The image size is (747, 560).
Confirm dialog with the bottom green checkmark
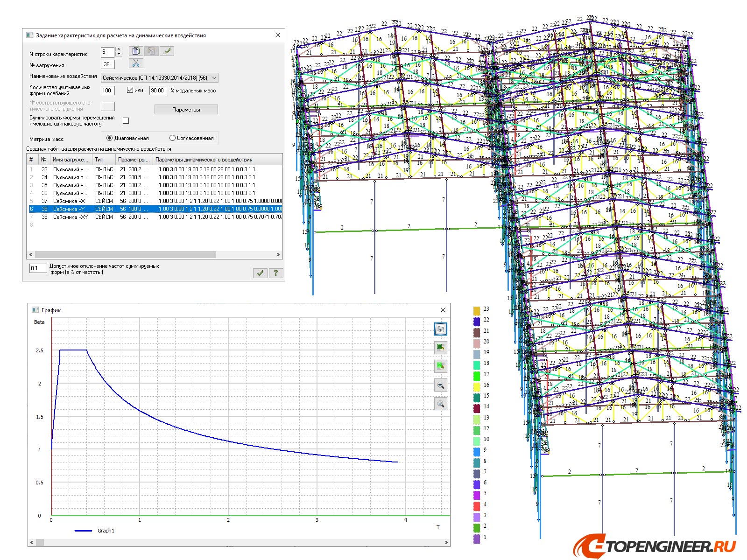(260, 273)
